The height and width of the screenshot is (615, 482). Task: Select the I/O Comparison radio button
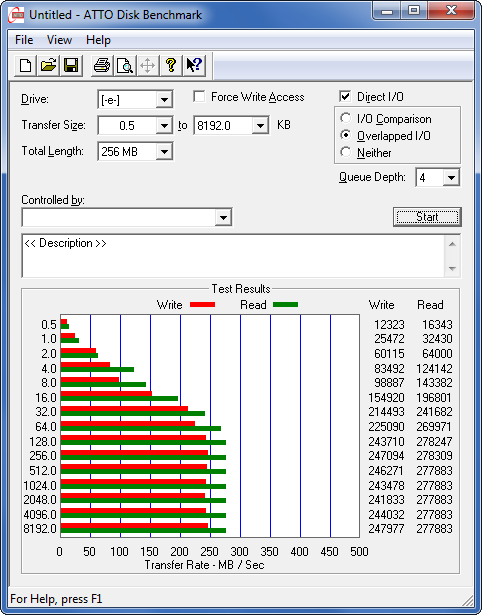point(346,118)
